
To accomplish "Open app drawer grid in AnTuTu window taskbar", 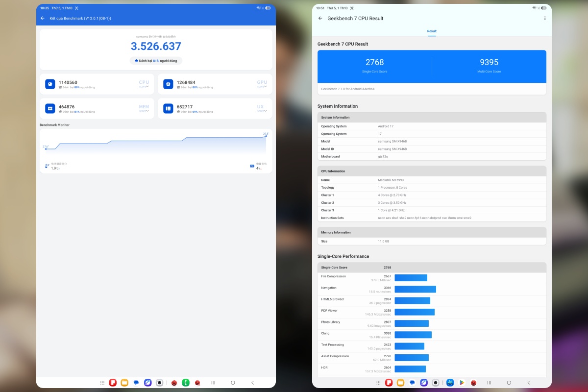I will (x=102, y=383).
